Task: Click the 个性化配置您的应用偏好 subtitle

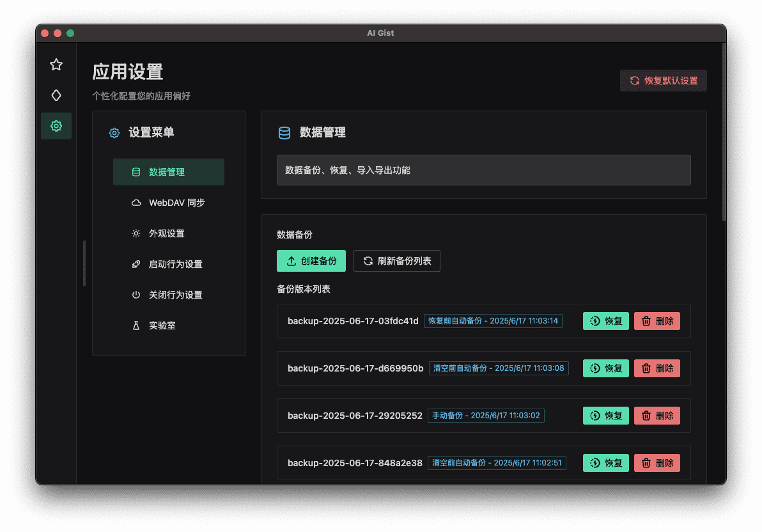Action: click(141, 97)
